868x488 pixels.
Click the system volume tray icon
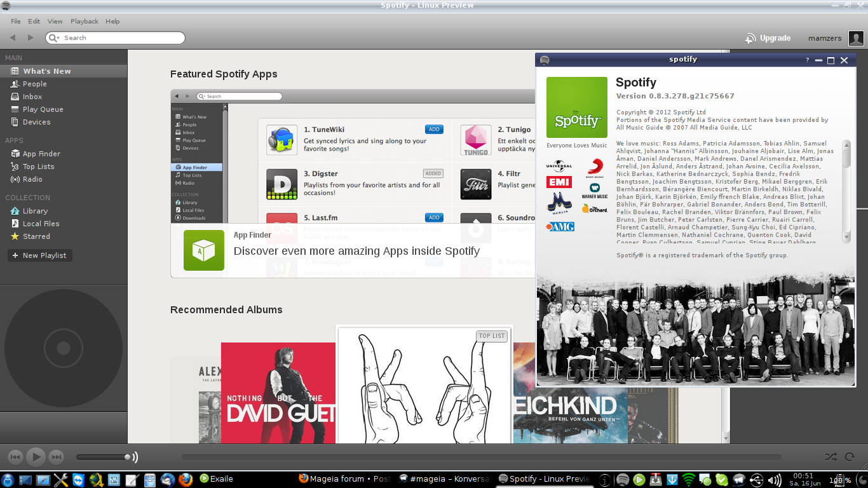pyautogui.click(x=774, y=480)
